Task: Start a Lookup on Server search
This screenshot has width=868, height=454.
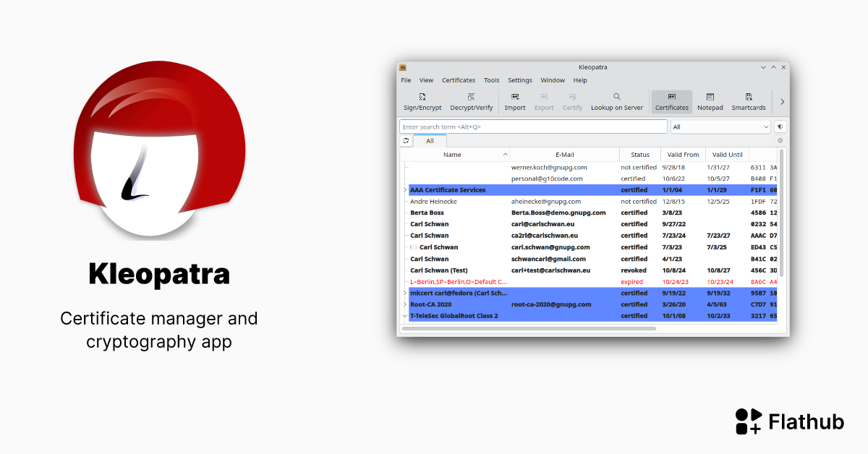Action: pyautogui.click(x=617, y=102)
